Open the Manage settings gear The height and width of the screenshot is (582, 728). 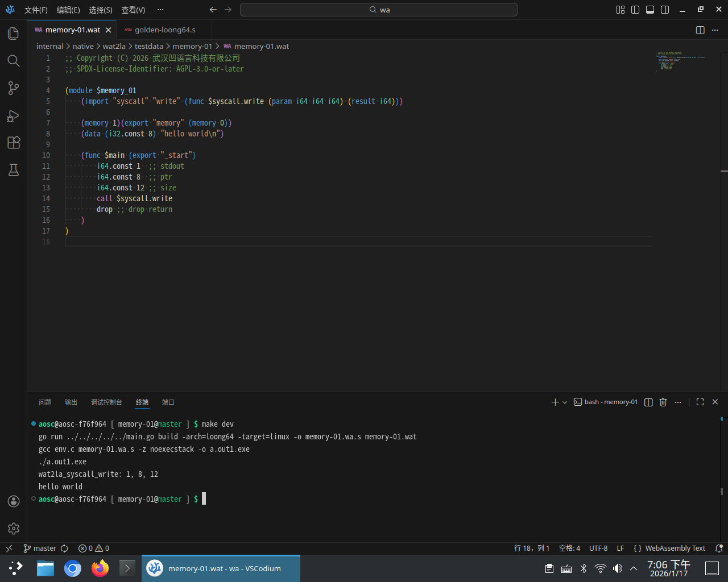pyautogui.click(x=14, y=529)
